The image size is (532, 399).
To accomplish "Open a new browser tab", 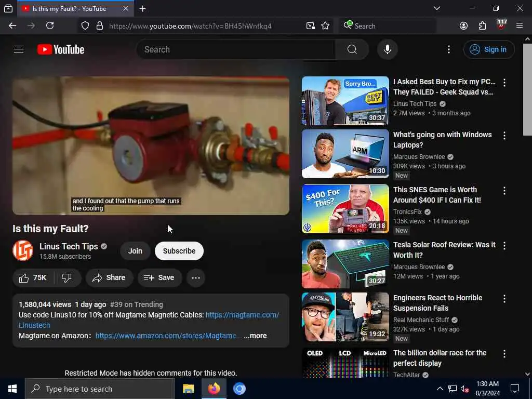I will (x=143, y=8).
